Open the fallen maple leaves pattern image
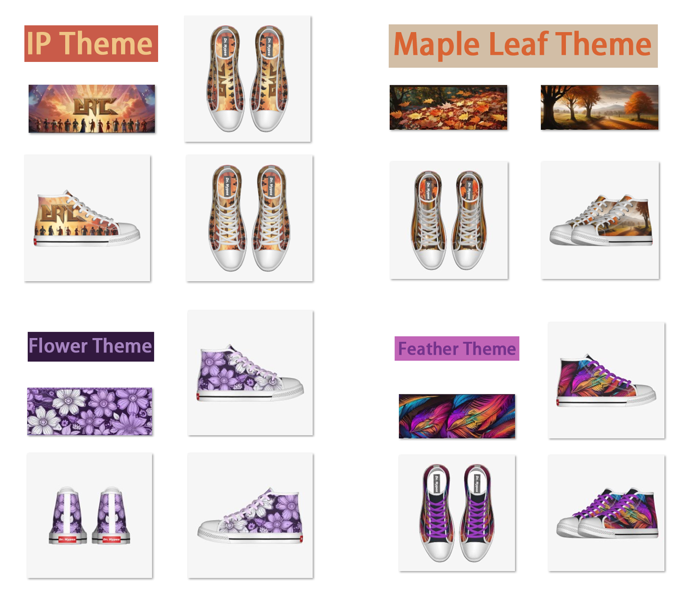 point(449,107)
